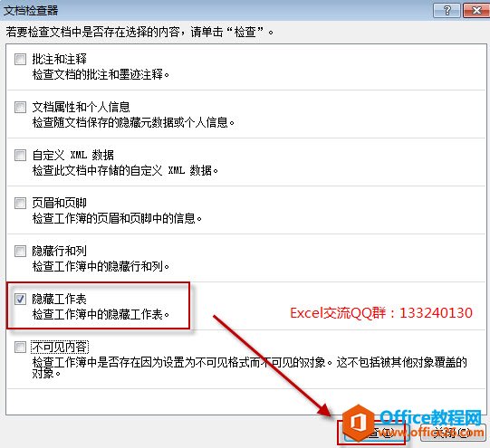The image size is (490, 448).
Task: Enable the 不可见内容 checkbox
Action: (20, 347)
